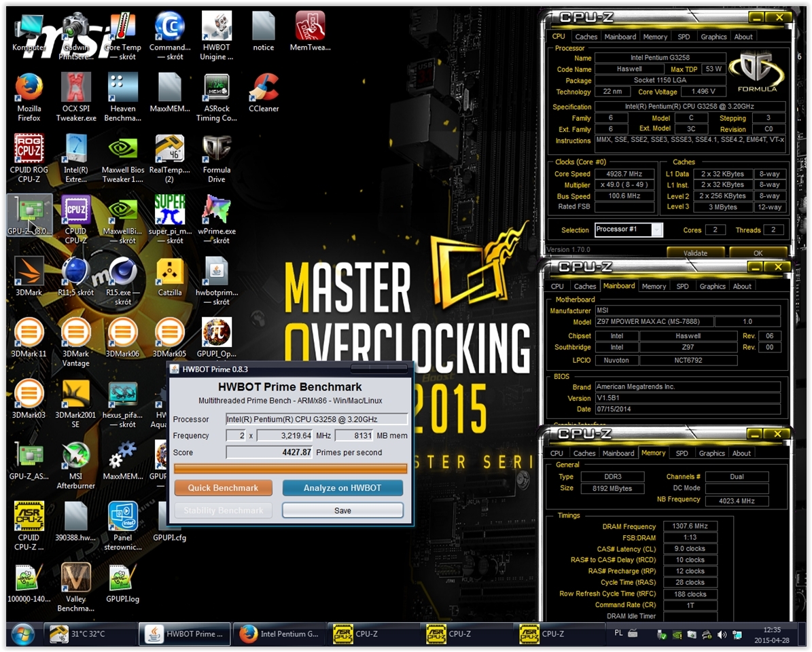Click Analyze on HWBOT button

[x=342, y=488]
